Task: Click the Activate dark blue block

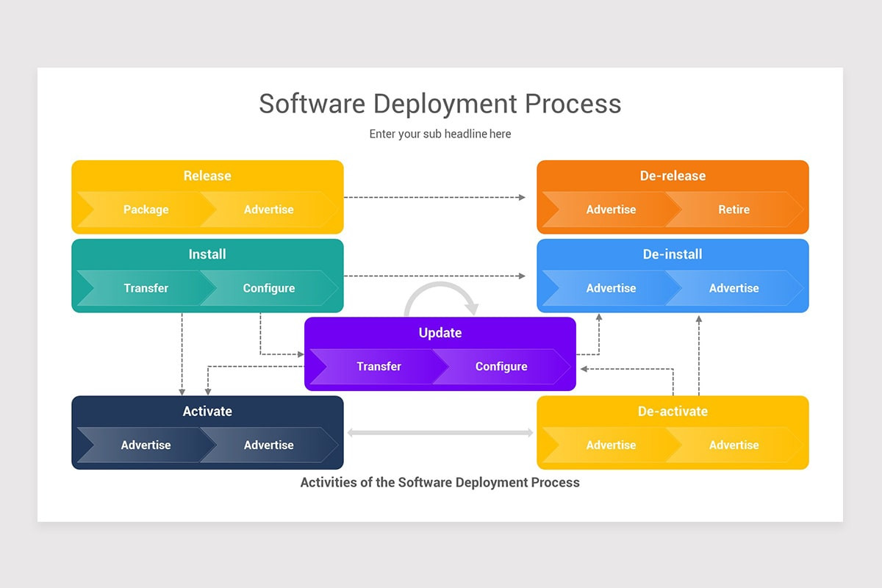Action: [x=207, y=412]
